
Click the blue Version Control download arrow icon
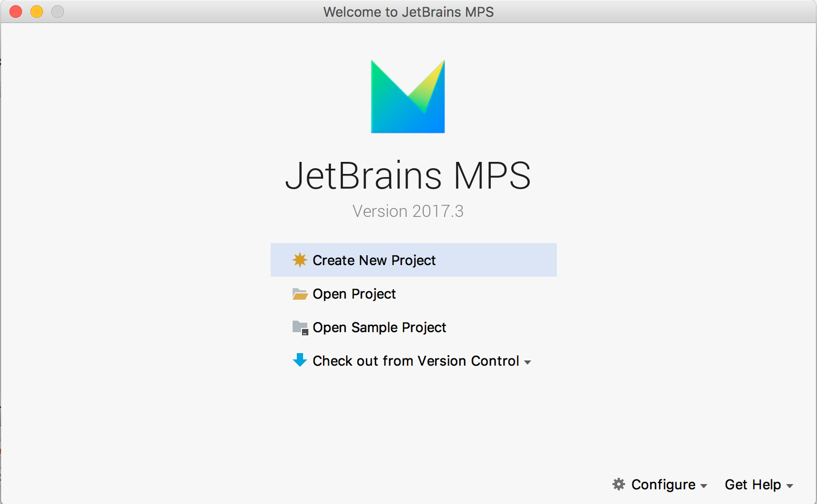[x=299, y=360]
